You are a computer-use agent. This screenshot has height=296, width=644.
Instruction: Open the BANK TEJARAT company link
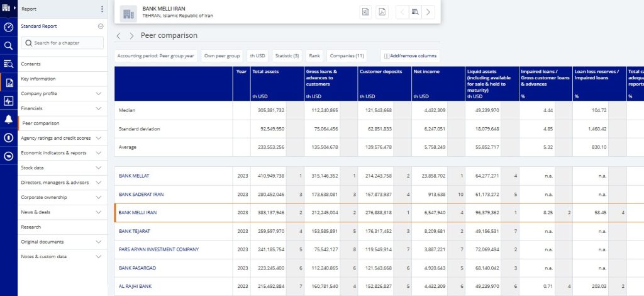pyautogui.click(x=135, y=231)
